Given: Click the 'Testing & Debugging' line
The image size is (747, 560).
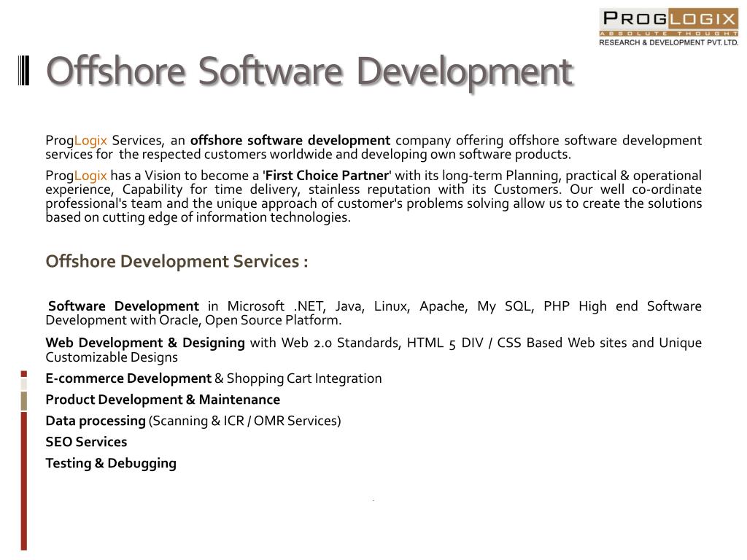Looking at the screenshot, I should [111, 463].
